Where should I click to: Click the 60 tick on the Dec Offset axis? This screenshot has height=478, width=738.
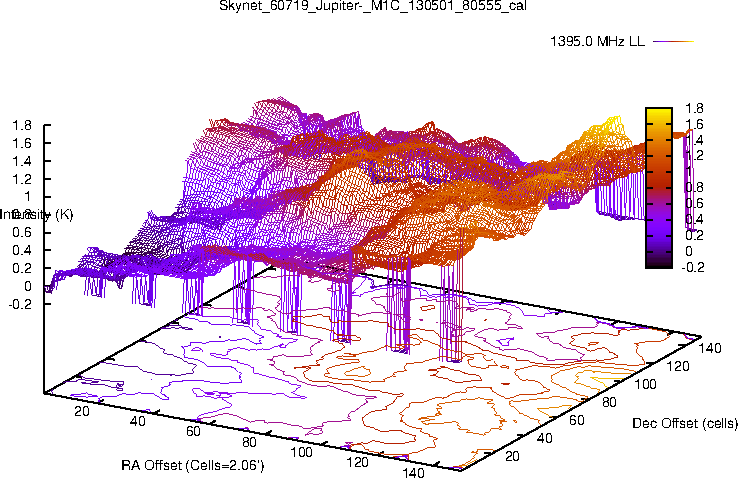[577, 420]
